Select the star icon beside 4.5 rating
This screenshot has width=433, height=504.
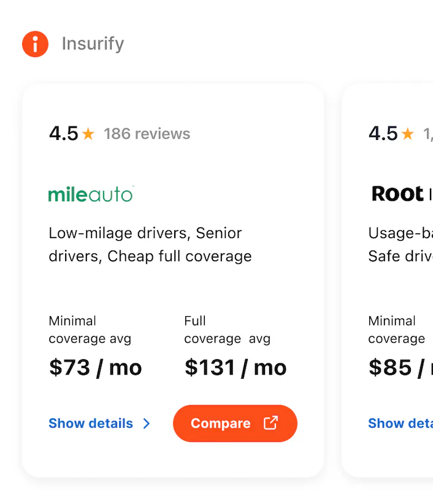(90, 132)
